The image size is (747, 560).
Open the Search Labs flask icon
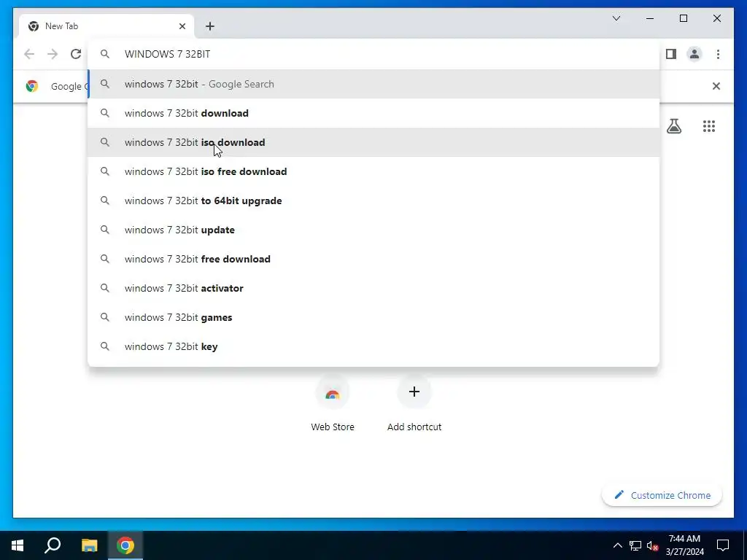[x=673, y=126]
